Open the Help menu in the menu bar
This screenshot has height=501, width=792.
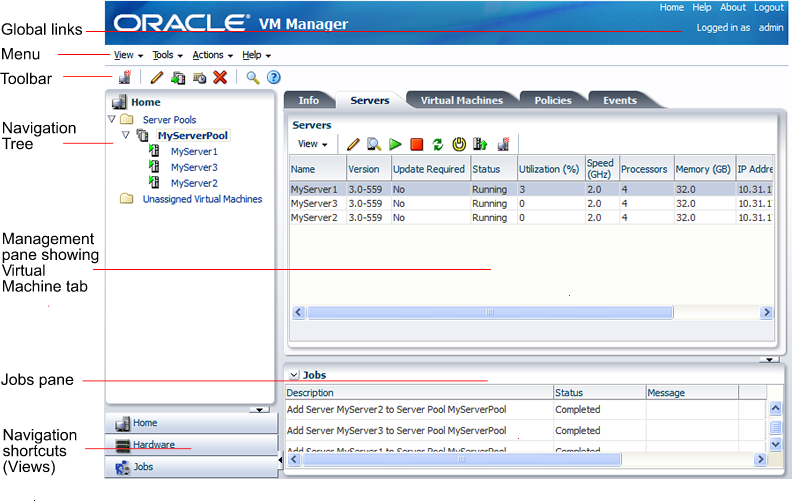click(257, 55)
